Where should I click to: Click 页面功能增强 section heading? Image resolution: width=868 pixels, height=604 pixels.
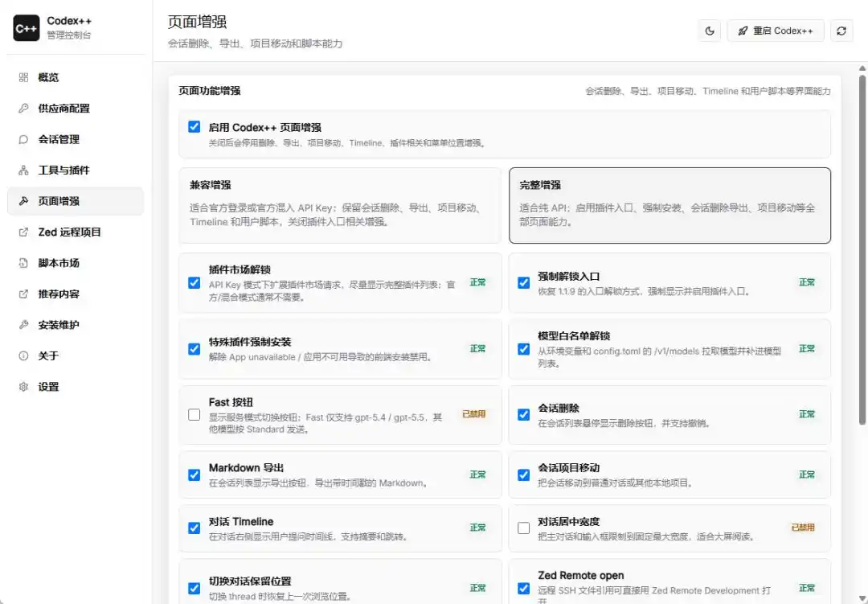[209, 91]
